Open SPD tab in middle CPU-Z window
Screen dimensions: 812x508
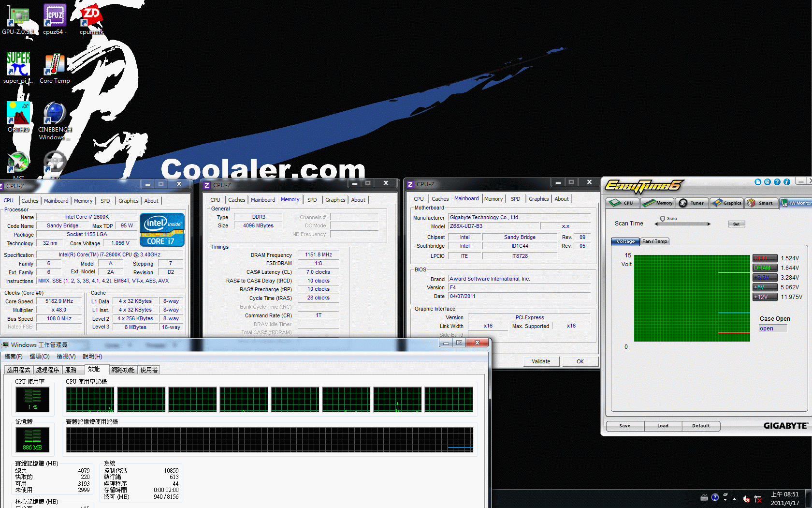point(312,200)
